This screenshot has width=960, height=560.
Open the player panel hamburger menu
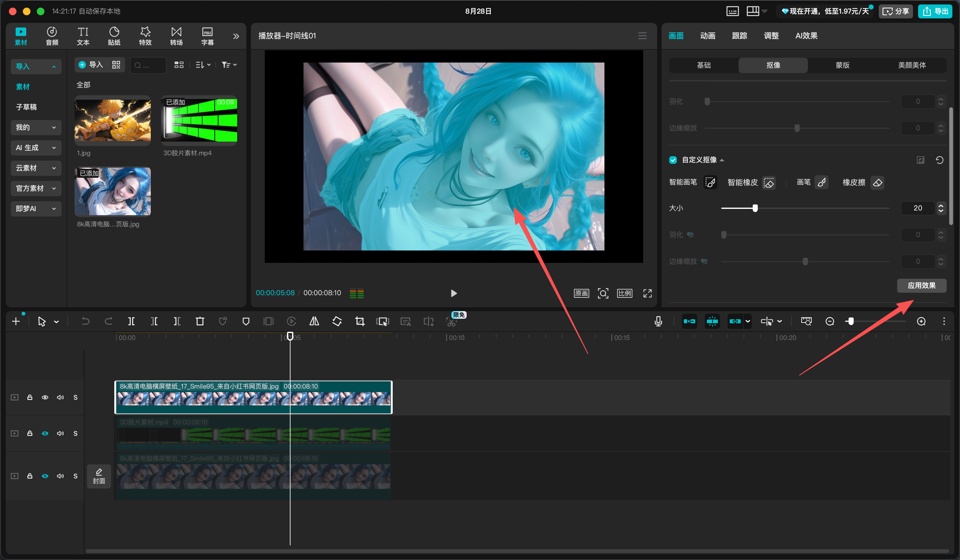642,36
